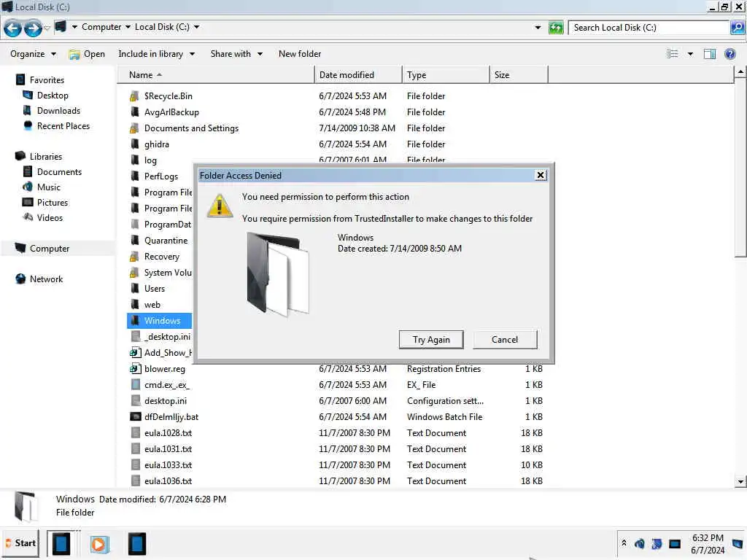Image resolution: width=747 pixels, height=560 pixels.
Task: Expand the Computer breadcrumb arrow
Action: [x=128, y=27]
